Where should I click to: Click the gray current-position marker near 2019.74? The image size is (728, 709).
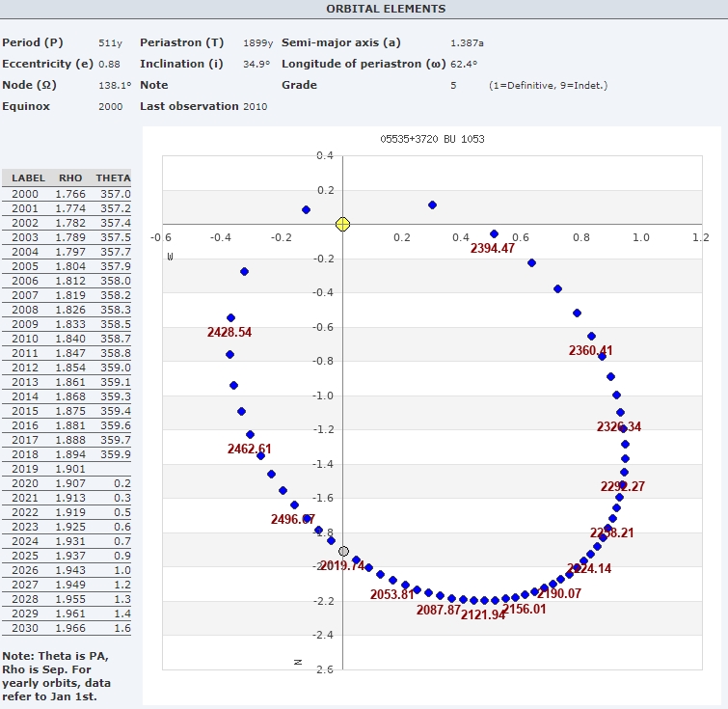[343, 551]
